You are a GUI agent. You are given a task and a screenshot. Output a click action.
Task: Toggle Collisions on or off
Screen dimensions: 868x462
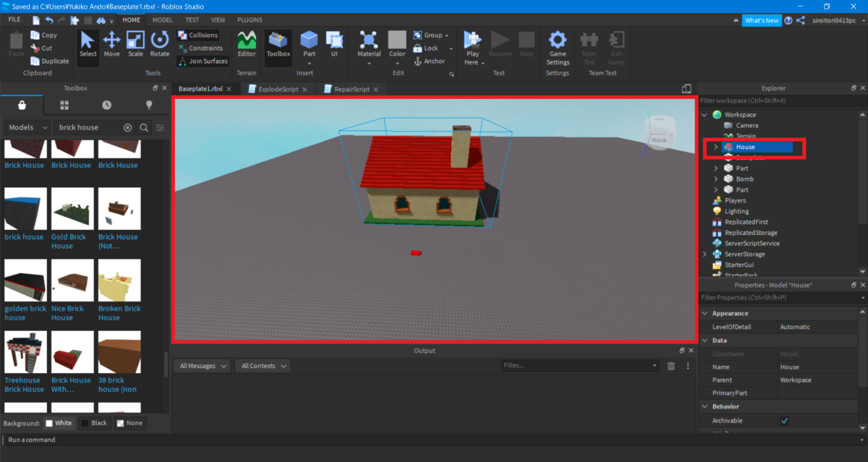pos(197,35)
